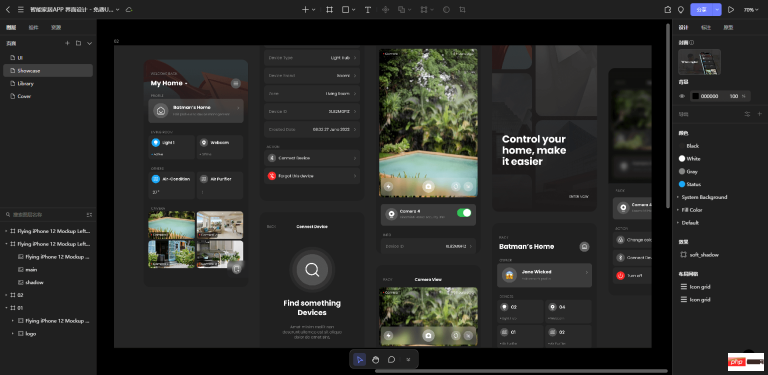Select the Text tool
The height and width of the screenshot is (375, 768).
367,9
